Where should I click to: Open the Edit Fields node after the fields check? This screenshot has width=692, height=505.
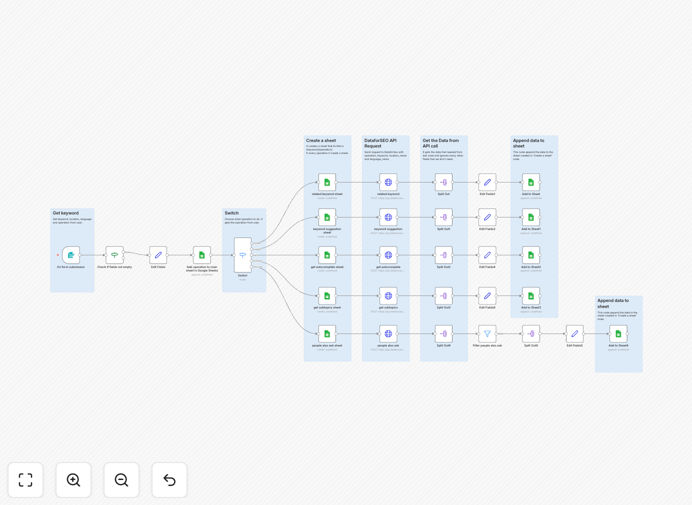click(158, 255)
